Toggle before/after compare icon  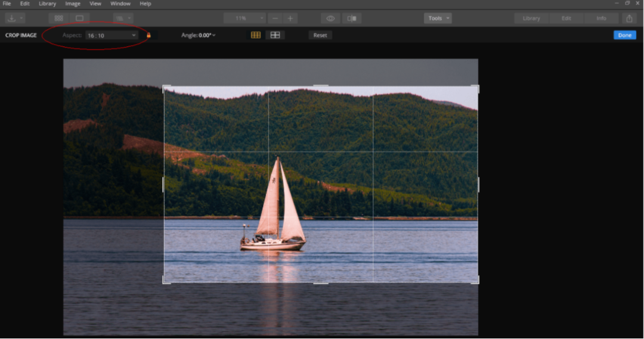point(352,18)
